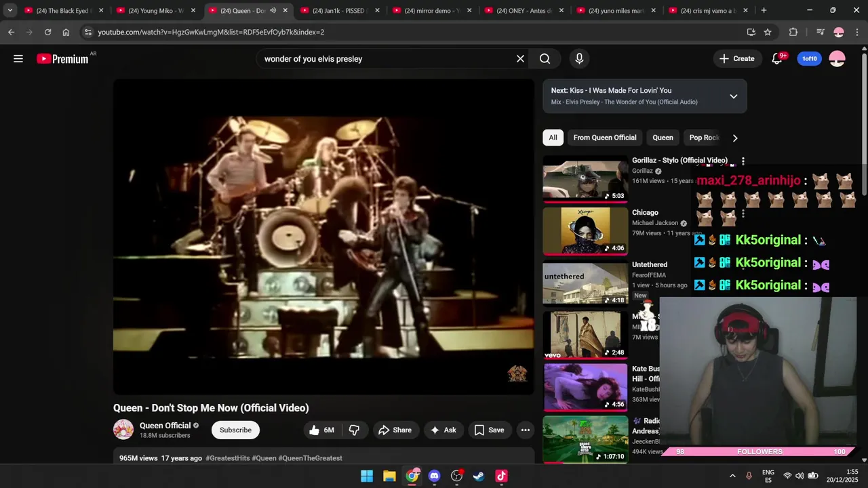The width and height of the screenshot is (868, 488).
Task: Open Chrome profile avatar
Action: (839, 32)
